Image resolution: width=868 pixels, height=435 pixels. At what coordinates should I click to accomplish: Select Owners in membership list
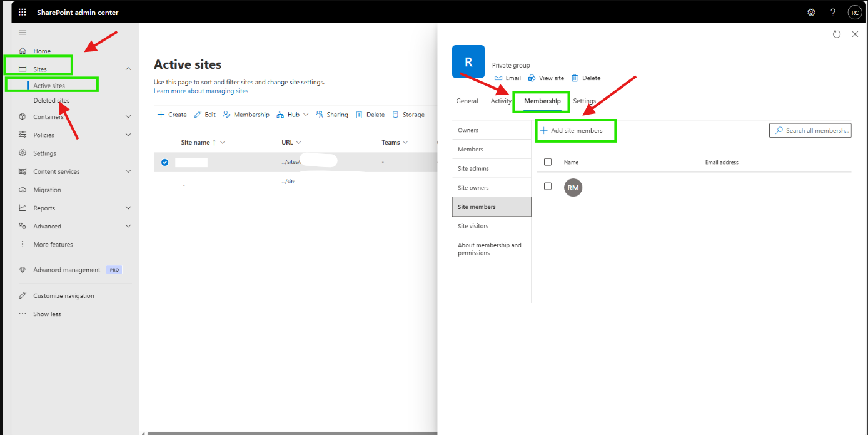492,130
